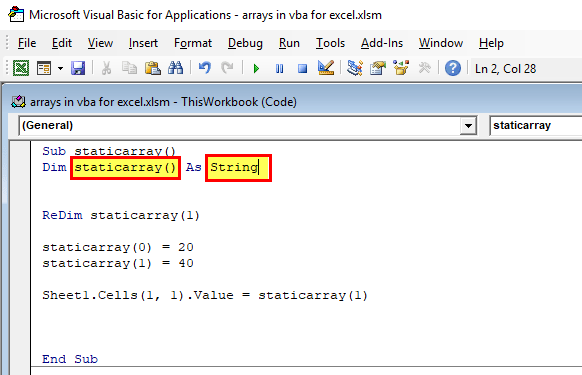The height and width of the screenshot is (375, 582).
Task: Expand the (General) object dropdown arrow
Action: [468, 126]
